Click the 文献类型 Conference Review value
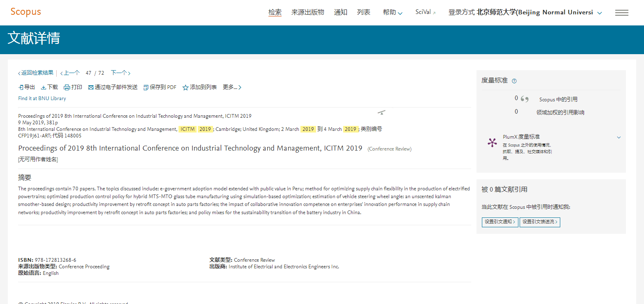Viewport: 644px width, 304px height. coord(254,260)
